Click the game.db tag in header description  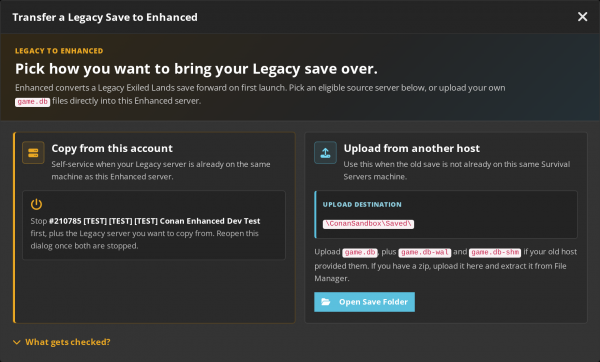click(x=33, y=102)
